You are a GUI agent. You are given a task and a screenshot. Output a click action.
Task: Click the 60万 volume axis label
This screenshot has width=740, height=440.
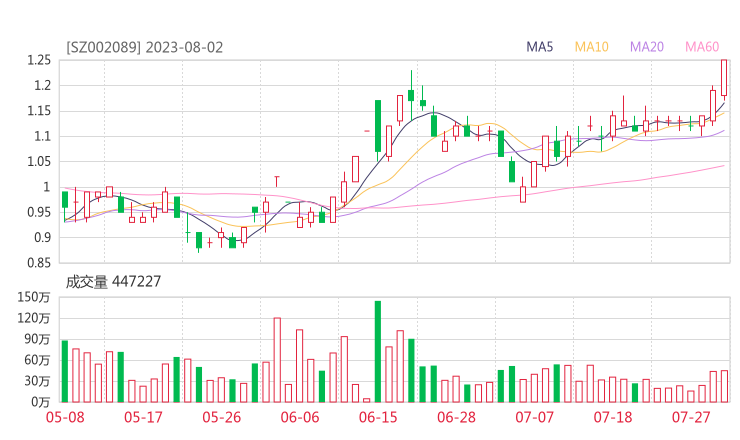[x=37, y=360]
